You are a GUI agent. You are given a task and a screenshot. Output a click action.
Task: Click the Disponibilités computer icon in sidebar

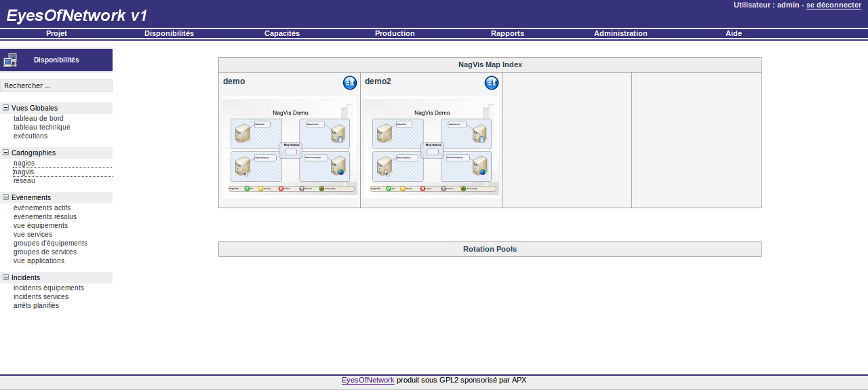tap(10, 60)
